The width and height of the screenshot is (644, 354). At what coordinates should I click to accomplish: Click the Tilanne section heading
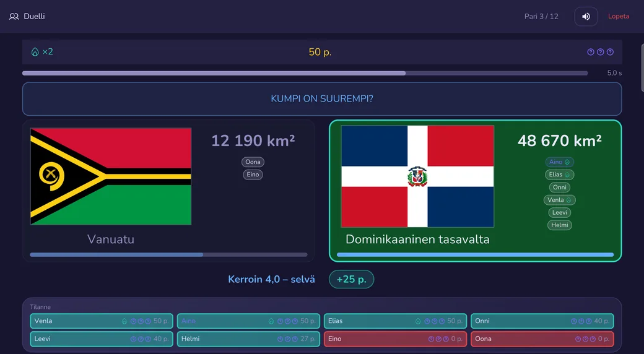[x=40, y=307]
